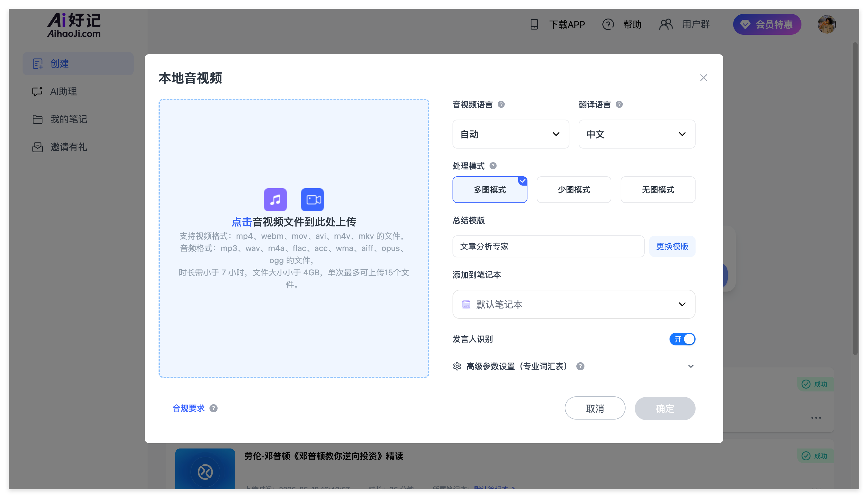Screen dimensions: 868x498
Task: Open AI助理 in the sidebar
Action: pos(78,91)
